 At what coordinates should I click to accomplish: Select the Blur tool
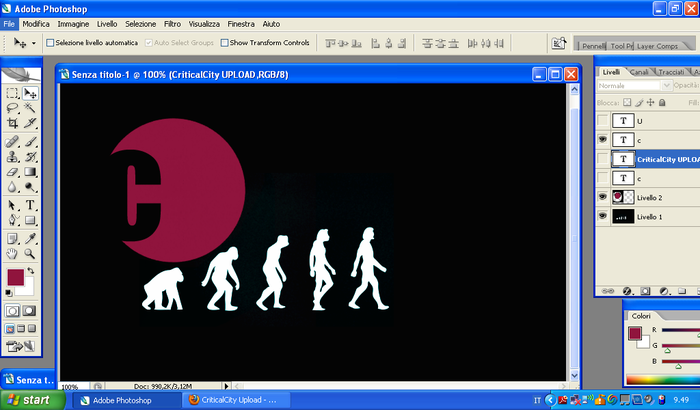coord(12,186)
